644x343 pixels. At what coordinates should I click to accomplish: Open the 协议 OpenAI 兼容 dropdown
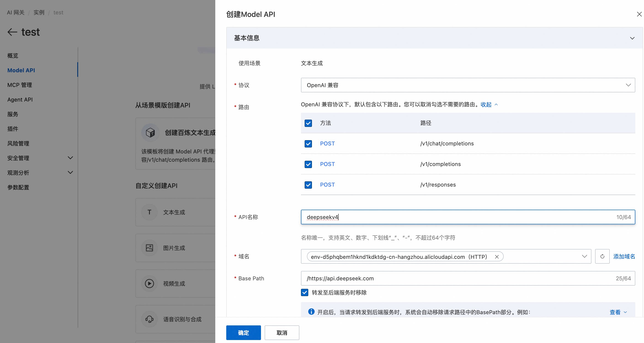(468, 85)
